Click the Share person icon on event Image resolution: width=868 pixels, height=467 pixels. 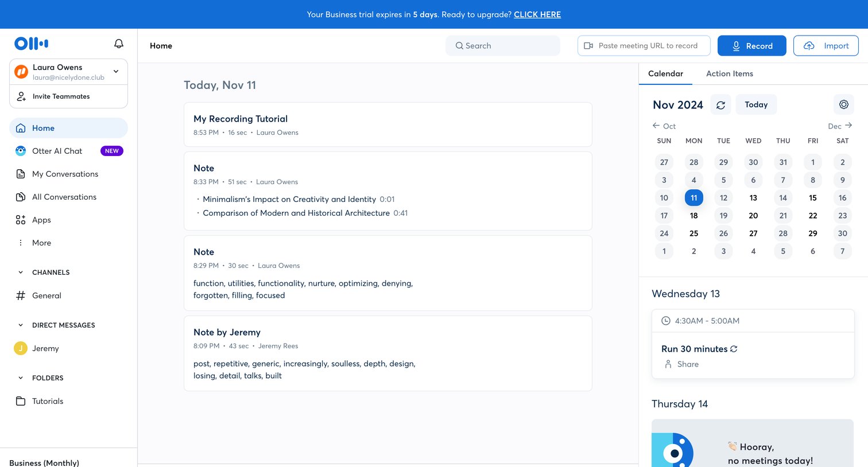click(668, 364)
